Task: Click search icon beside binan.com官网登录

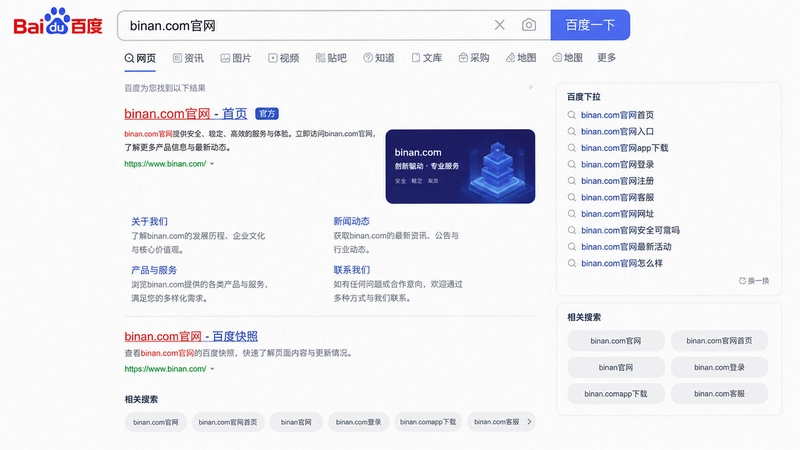Action: pyautogui.click(x=572, y=165)
